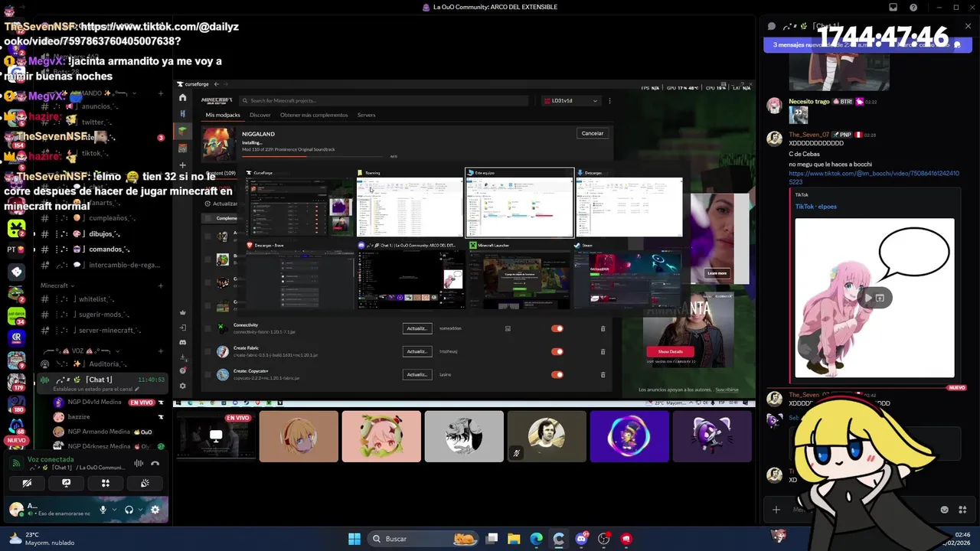Click Show Details on the advertisement
The width and height of the screenshot is (980, 551).
(x=670, y=351)
